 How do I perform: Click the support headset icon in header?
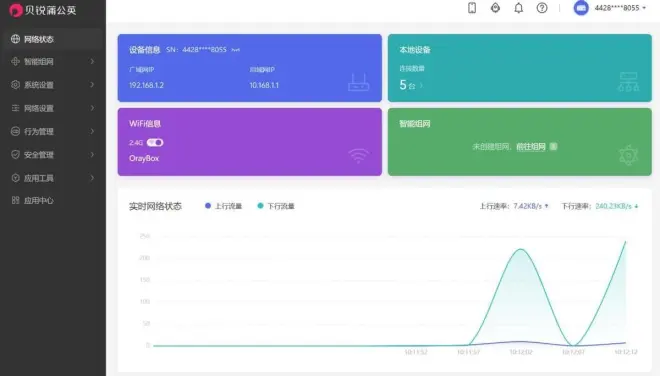click(495, 8)
